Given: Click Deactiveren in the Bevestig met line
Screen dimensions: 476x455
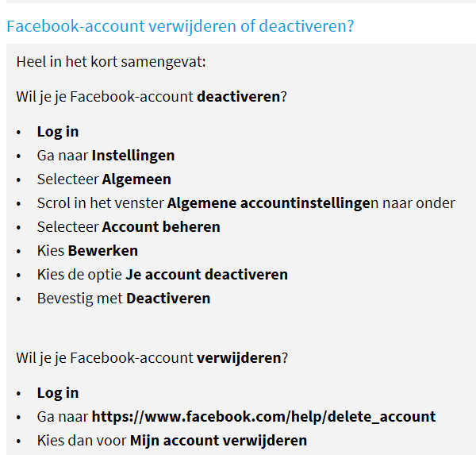Looking at the screenshot, I should click(168, 299).
